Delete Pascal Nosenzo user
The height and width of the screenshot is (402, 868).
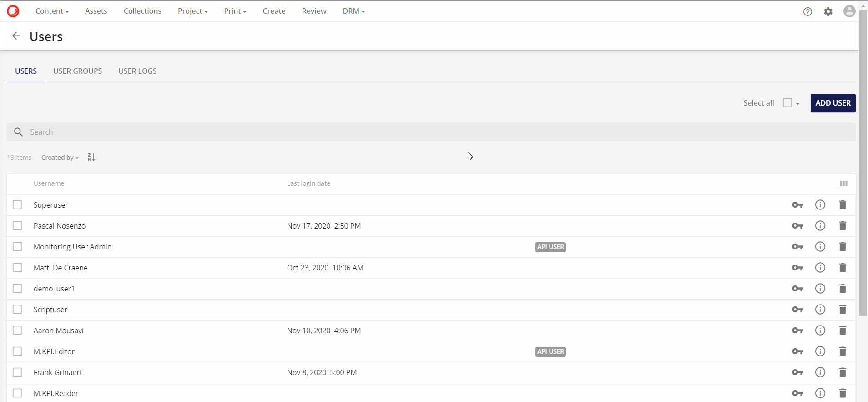click(x=843, y=226)
